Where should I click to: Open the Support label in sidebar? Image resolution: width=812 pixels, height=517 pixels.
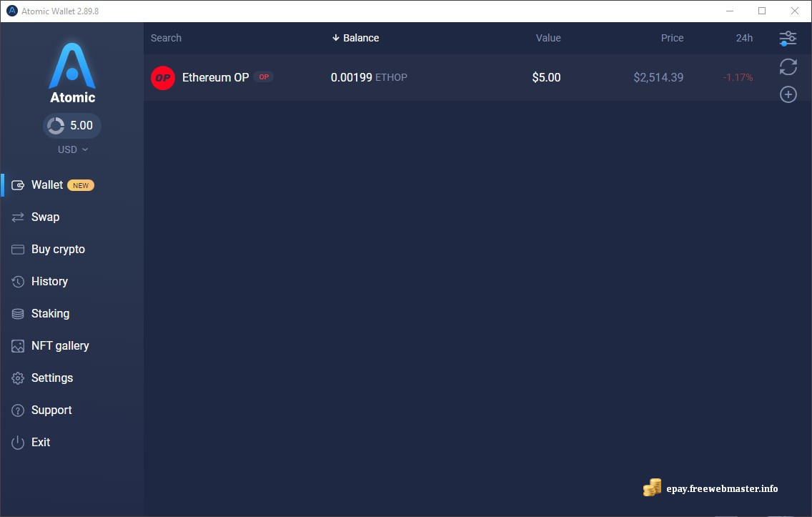[51, 410]
